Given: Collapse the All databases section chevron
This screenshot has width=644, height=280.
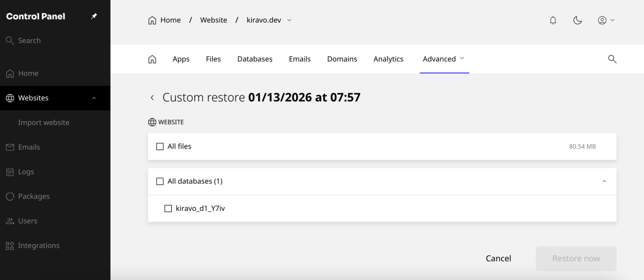Looking at the screenshot, I should coord(604,181).
